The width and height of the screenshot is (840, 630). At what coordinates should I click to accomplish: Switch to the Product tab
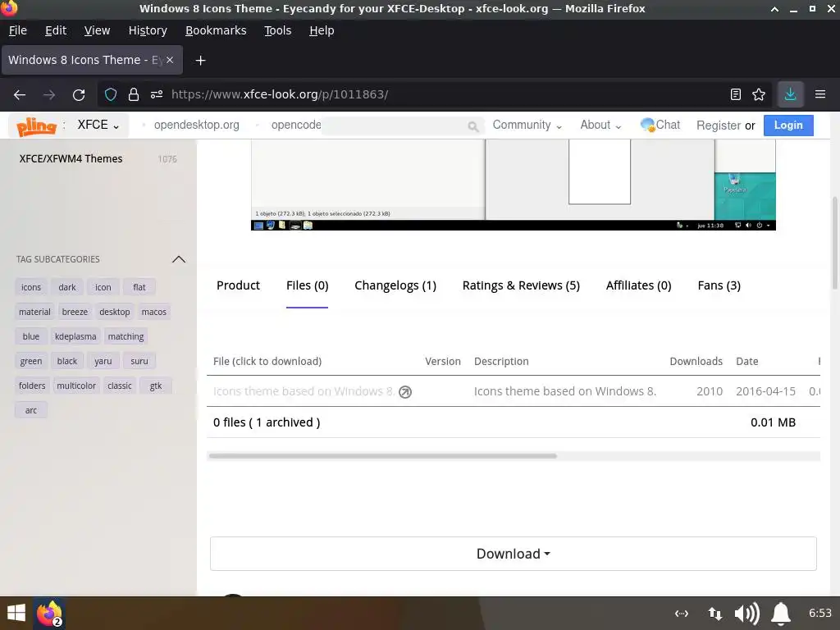[238, 285]
